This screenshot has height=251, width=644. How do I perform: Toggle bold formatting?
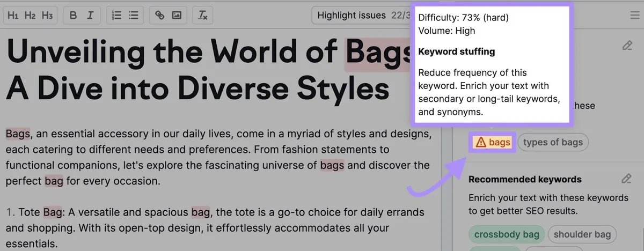(74, 16)
